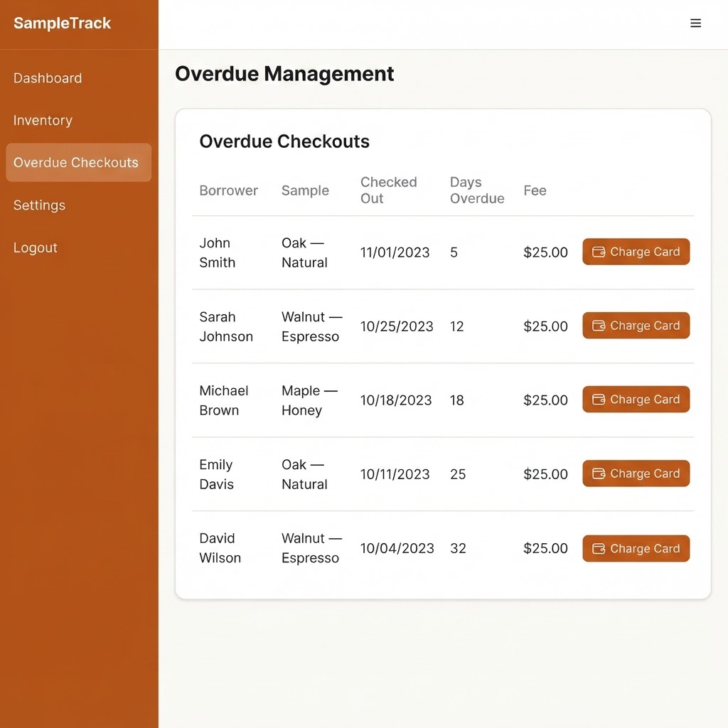The height and width of the screenshot is (728, 728).
Task: Select borrower name Emily Davis
Action: tap(216, 474)
